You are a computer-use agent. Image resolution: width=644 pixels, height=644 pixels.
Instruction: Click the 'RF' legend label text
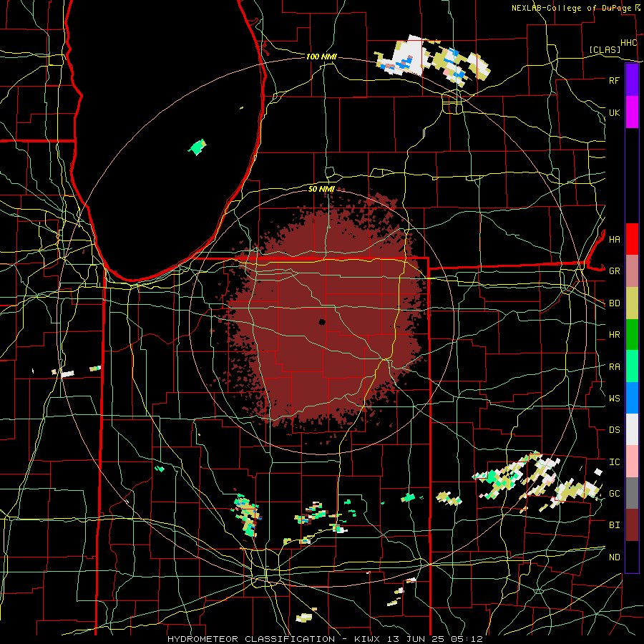click(x=614, y=80)
